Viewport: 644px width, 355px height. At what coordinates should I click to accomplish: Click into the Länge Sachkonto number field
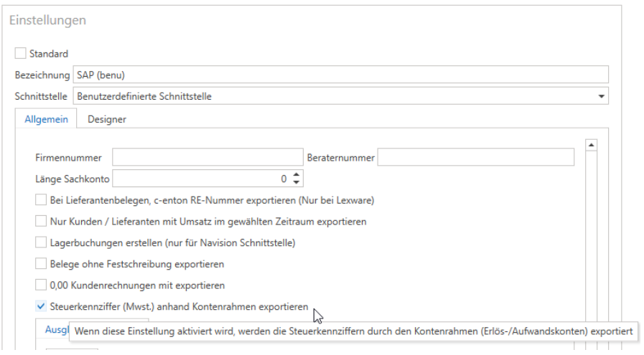(201, 179)
